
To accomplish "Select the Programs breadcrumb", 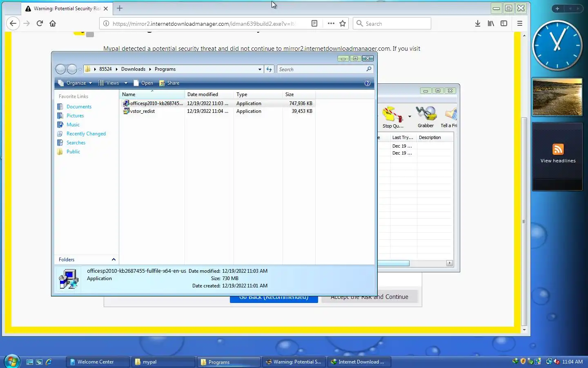I will pyautogui.click(x=165, y=69).
